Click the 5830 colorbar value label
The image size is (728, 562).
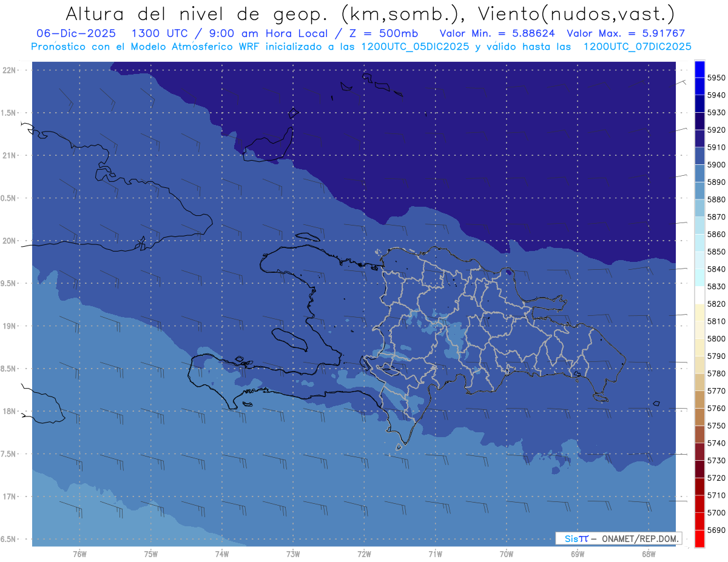(x=716, y=286)
